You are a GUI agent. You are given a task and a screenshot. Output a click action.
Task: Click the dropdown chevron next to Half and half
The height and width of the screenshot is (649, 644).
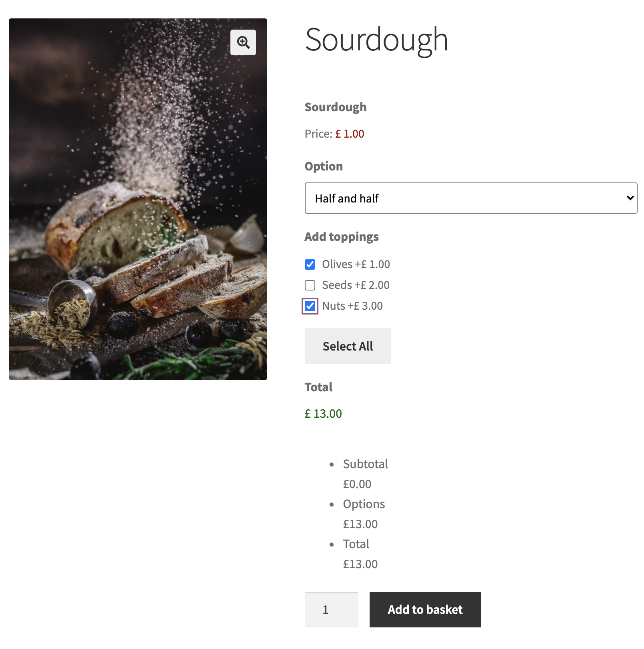[x=630, y=198]
